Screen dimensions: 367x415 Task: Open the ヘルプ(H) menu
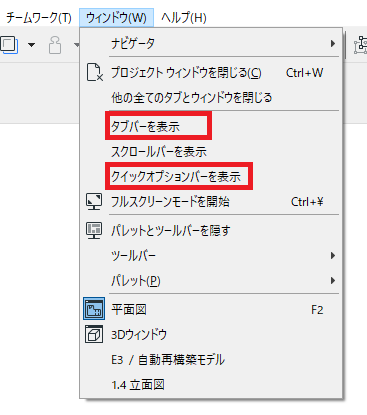[x=184, y=17]
